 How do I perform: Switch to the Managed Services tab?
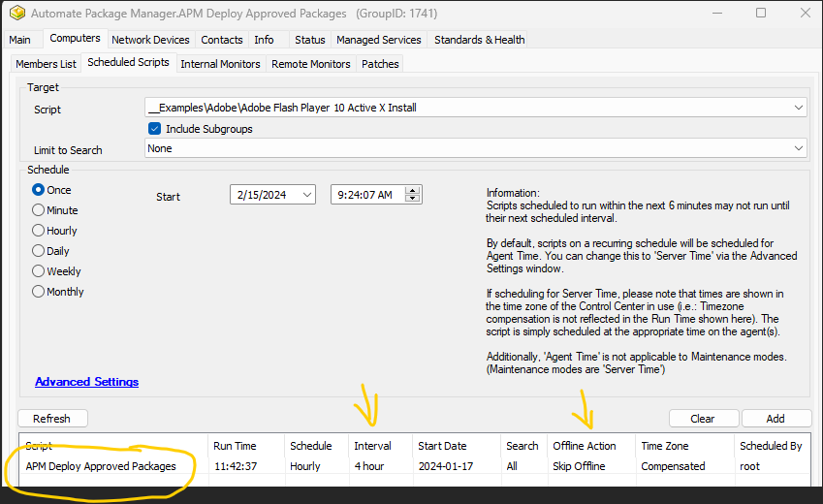click(x=378, y=40)
